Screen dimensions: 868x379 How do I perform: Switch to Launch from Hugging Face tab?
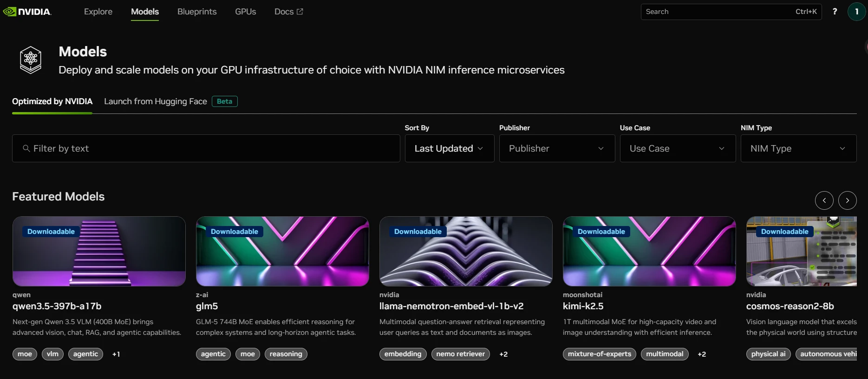(156, 101)
